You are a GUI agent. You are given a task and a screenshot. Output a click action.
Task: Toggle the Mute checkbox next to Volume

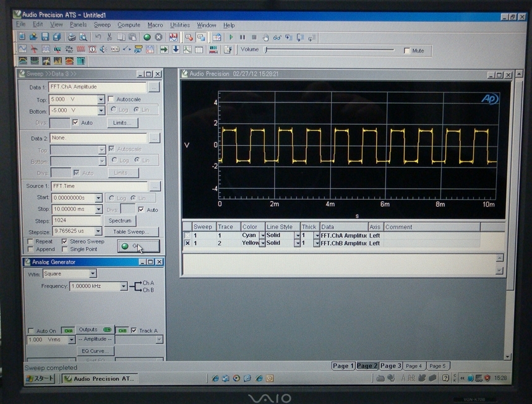click(x=407, y=51)
